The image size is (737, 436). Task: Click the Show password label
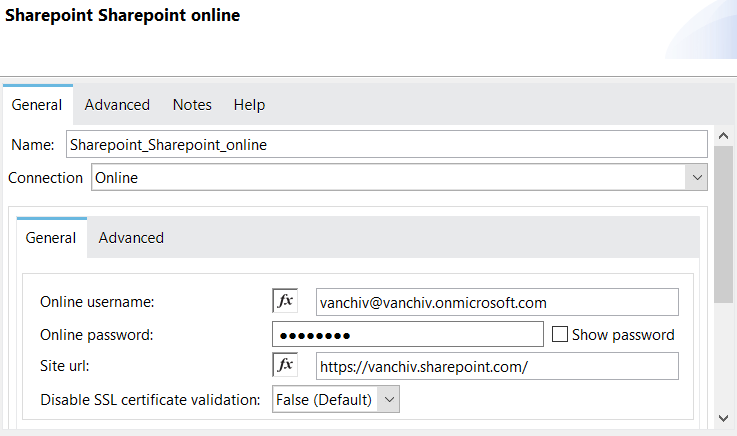623,335
